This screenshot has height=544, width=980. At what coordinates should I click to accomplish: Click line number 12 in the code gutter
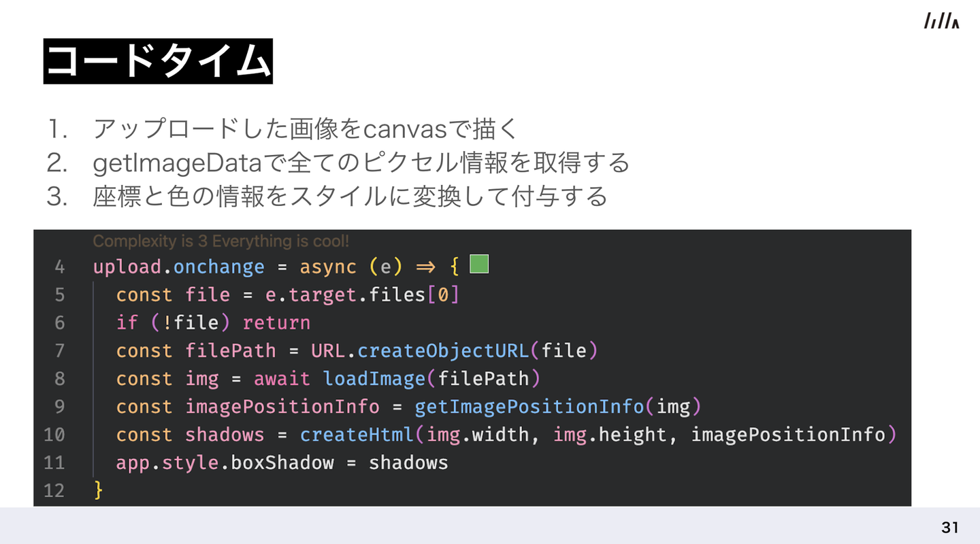point(54,490)
